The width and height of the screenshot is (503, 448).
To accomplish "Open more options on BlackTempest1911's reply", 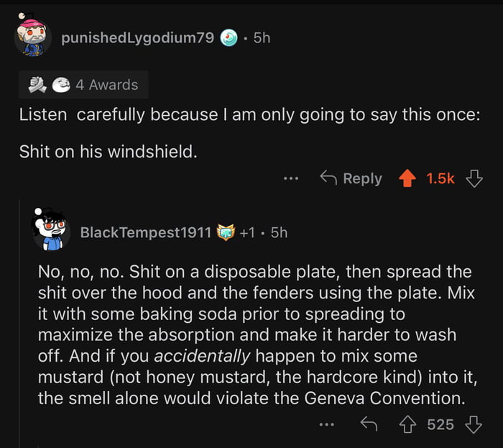I will 327,425.
